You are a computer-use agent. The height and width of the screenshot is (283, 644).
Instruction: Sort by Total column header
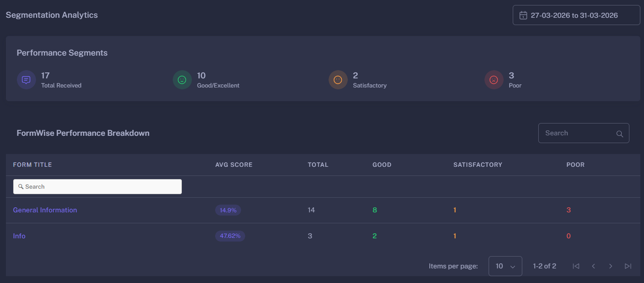point(318,165)
